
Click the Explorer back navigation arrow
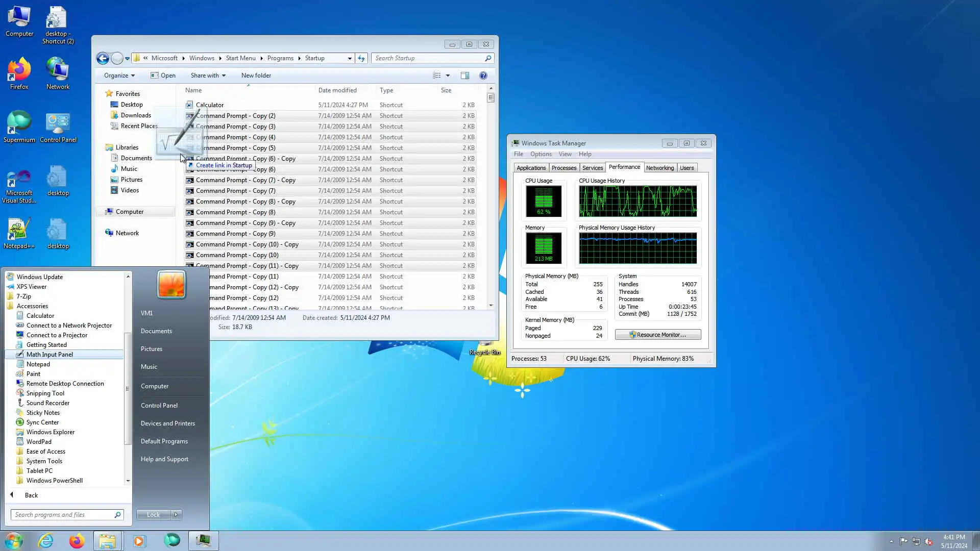pyautogui.click(x=103, y=58)
